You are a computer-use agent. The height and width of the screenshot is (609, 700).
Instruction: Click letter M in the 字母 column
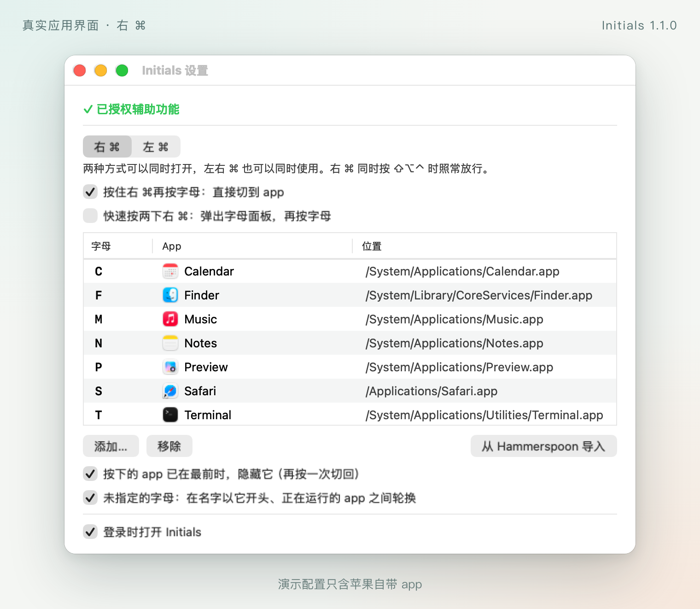pos(99,319)
